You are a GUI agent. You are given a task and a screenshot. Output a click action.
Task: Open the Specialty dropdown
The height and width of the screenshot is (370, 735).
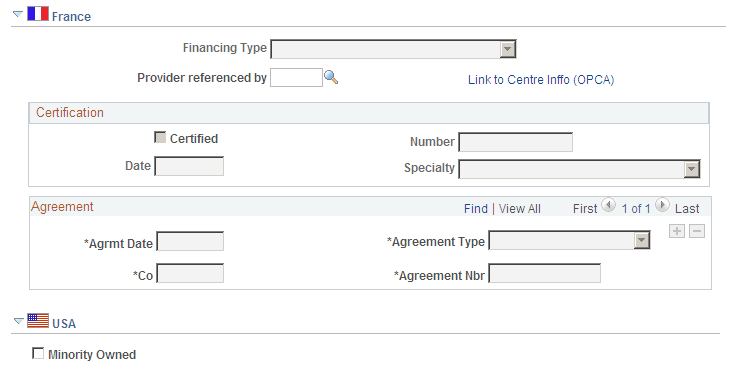point(579,169)
